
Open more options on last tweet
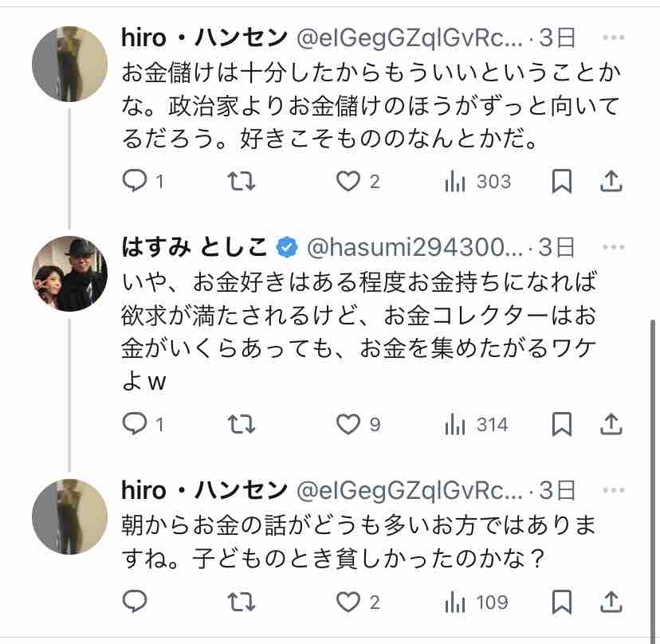(613, 489)
